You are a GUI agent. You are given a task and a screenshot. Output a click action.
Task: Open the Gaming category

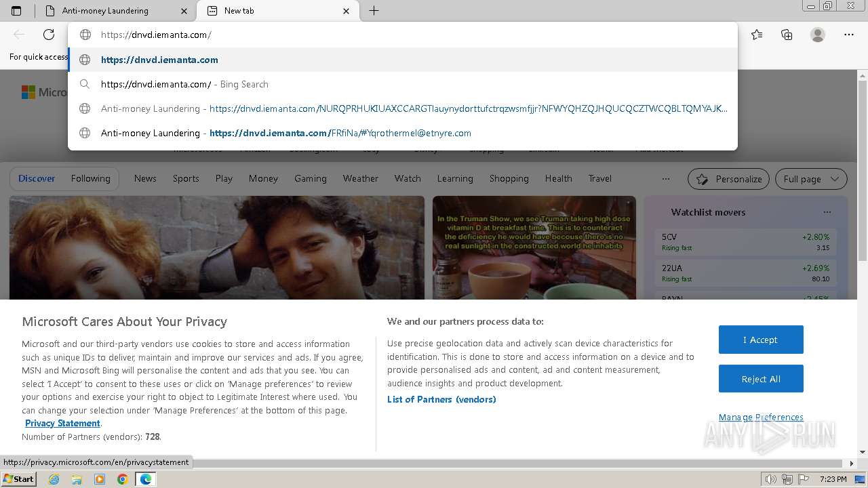coord(311,179)
